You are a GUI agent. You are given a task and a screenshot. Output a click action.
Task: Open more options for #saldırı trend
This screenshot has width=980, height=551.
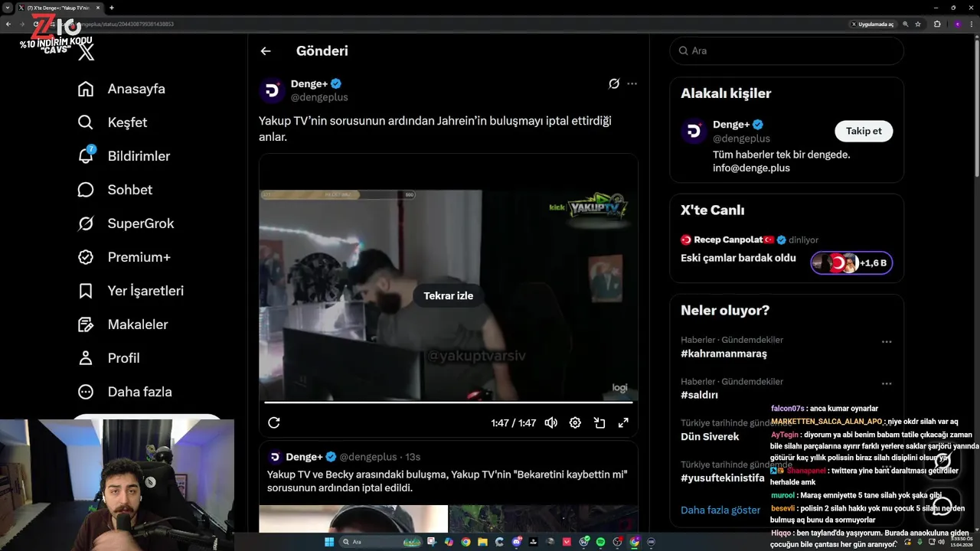[887, 383]
